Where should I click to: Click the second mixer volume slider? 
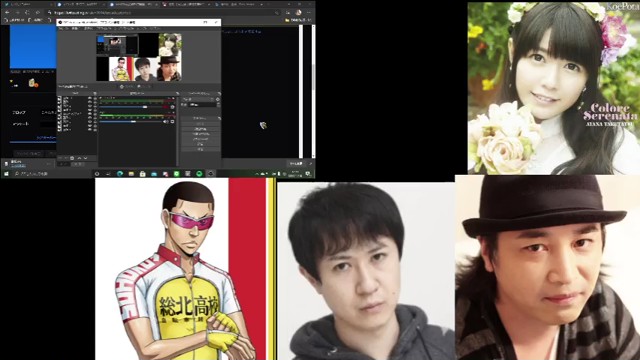click(x=131, y=121)
